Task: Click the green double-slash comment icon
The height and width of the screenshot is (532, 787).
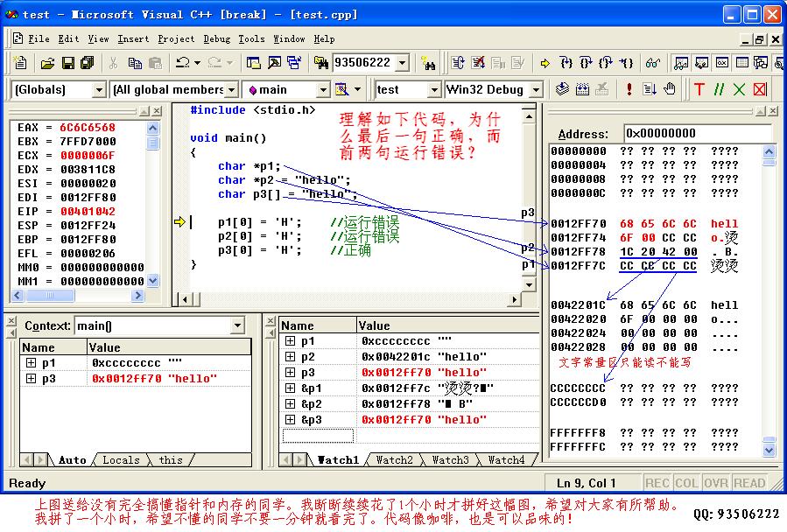Action: [719, 89]
